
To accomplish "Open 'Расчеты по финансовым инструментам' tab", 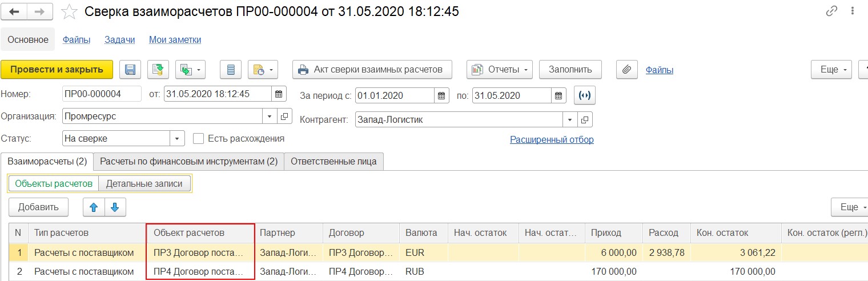I will (x=188, y=162).
